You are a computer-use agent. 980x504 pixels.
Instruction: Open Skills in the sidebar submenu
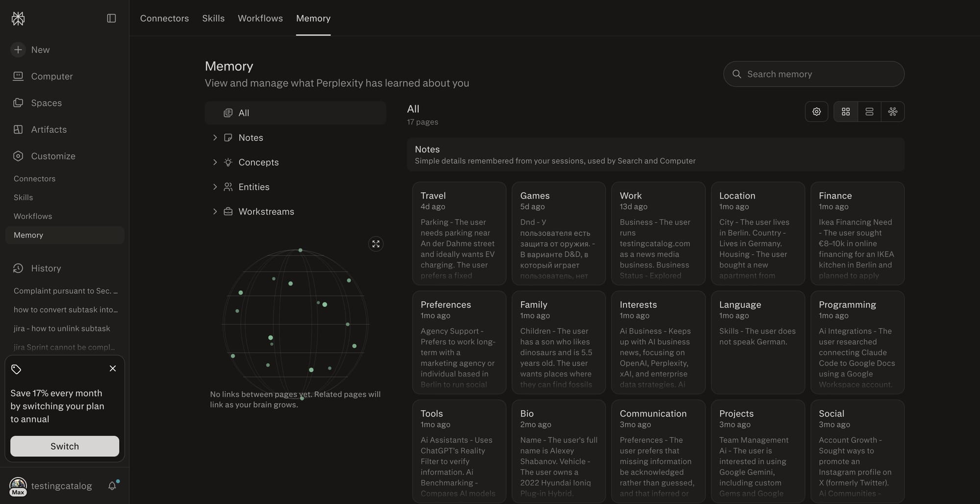[x=23, y=197]
